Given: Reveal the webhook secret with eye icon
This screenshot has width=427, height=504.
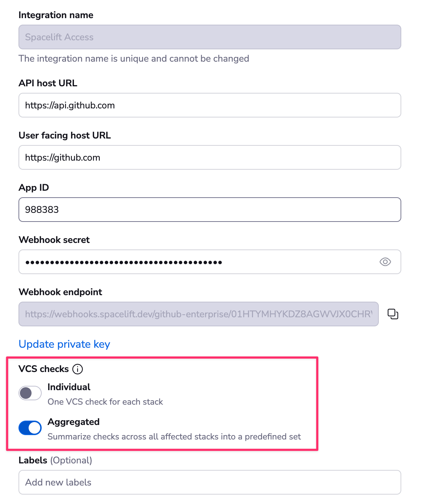Looking at the screenshot, I should pyautogui.click(x=385, y=262).
